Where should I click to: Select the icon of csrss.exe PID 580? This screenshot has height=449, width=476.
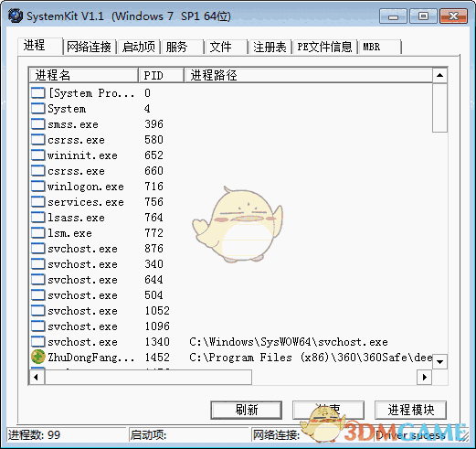(x=38, y=140)
